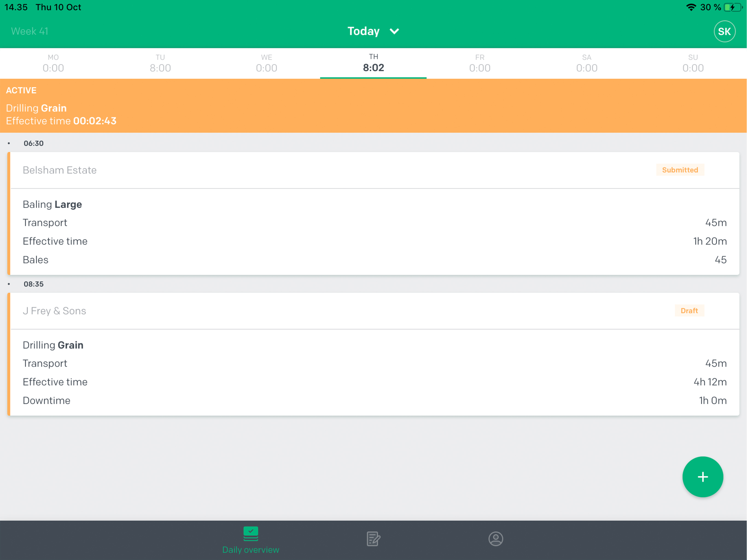Expand the Today date dropdown chevron
The width and height of the screenshot is (747, 560).
[394, 31]
